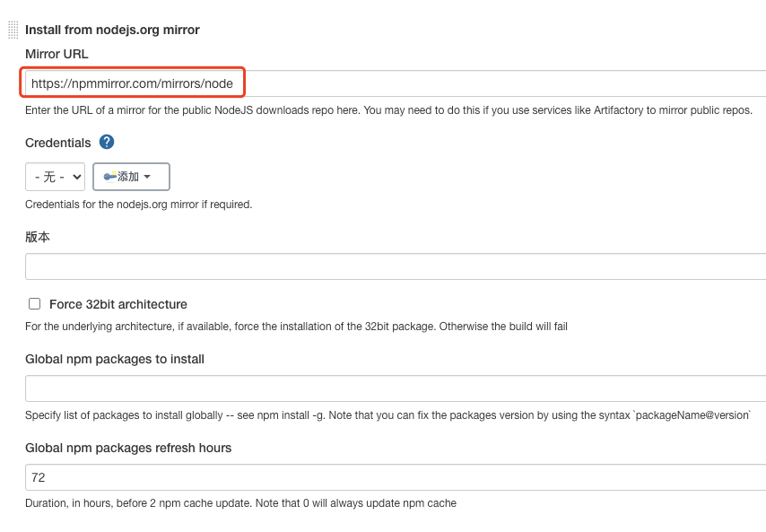Click the refresh hours field showing 72
This screenshot has width=766, height=532.
tap(396, 477)
